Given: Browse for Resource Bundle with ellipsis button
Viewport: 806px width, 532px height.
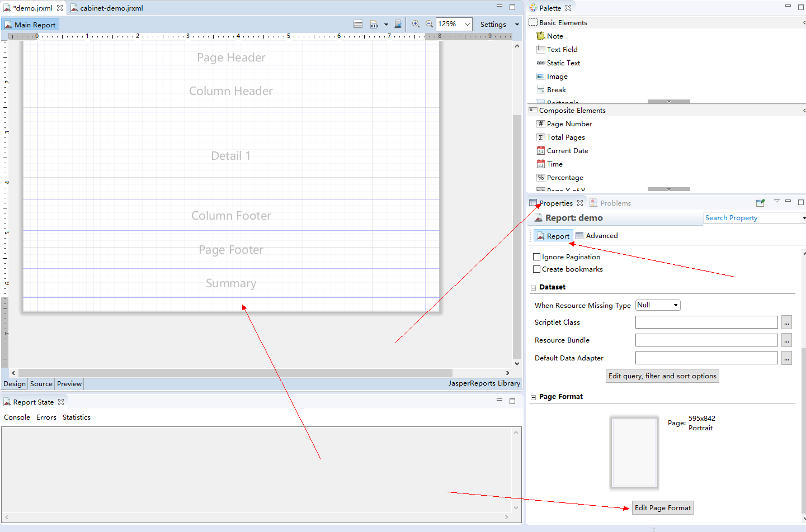Looking at the screenshot, I should pyautogui.click(x=786, y=340).
